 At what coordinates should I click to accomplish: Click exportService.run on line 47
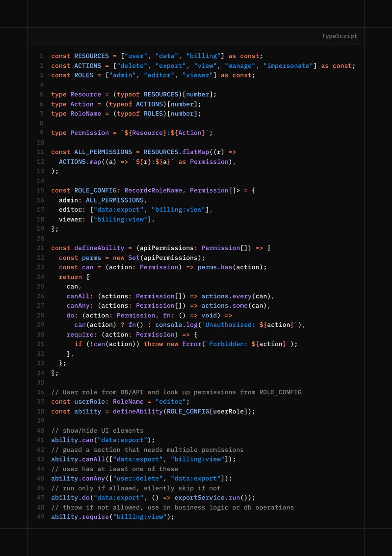[207, 498]
